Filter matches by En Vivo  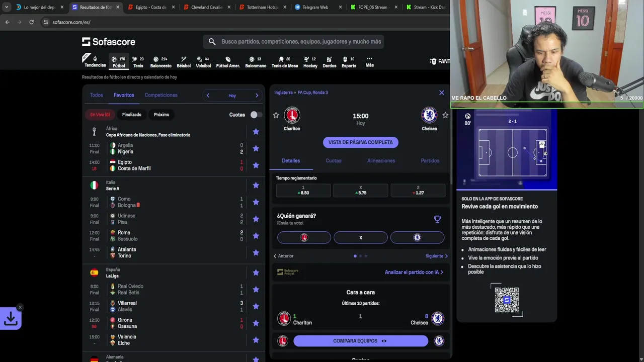100,115
